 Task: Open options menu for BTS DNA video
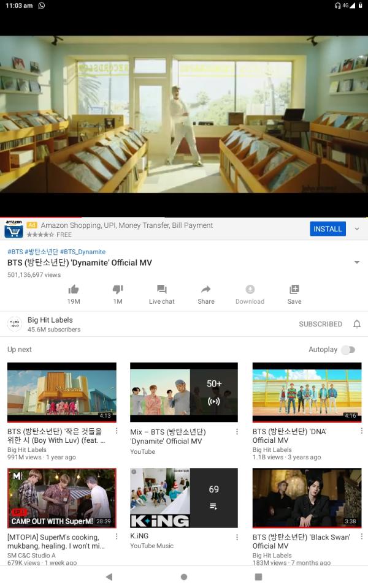tap(361, 431)
